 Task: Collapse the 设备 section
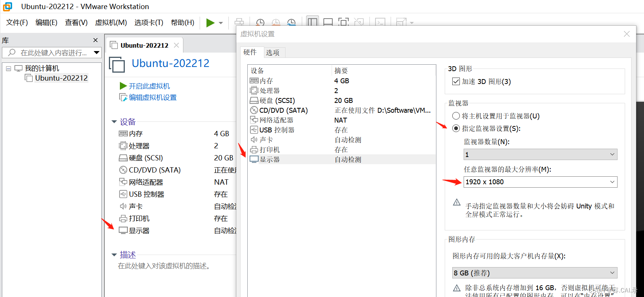coord(114,122)
